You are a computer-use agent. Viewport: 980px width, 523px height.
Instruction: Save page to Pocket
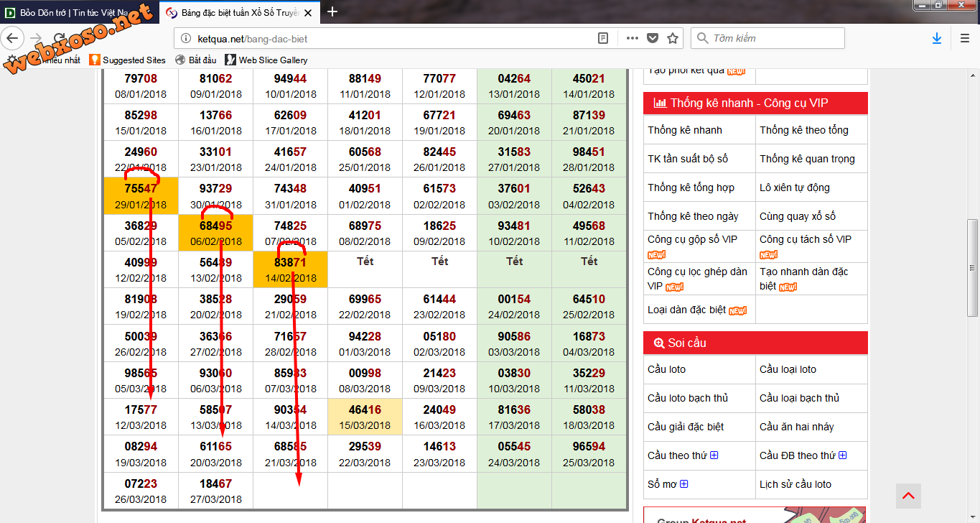(653, 39)
